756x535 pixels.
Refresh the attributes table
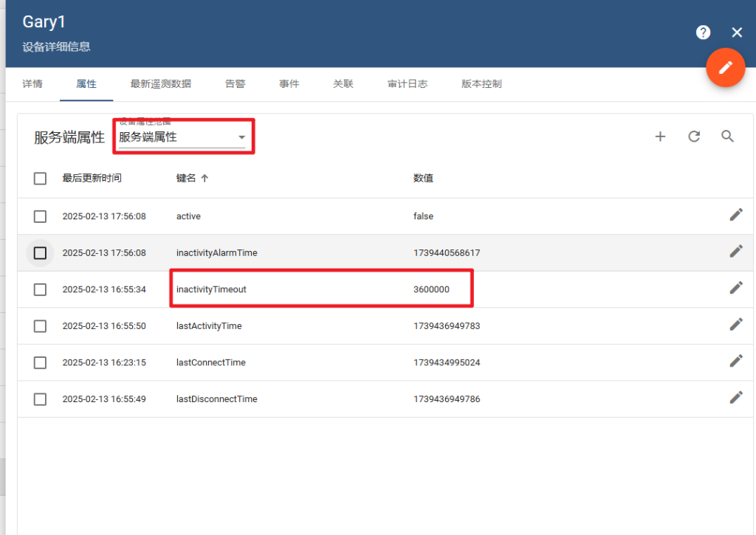[694, 137]
